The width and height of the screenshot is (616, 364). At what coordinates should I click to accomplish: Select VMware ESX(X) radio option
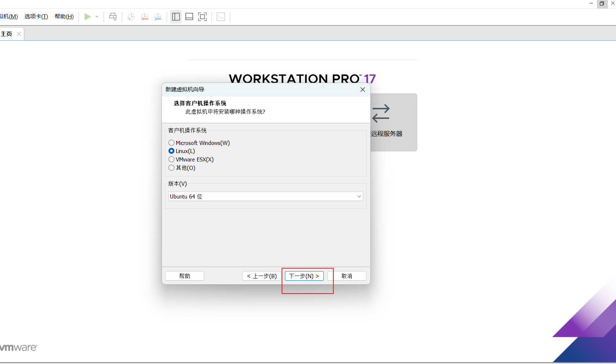(171, 159)
